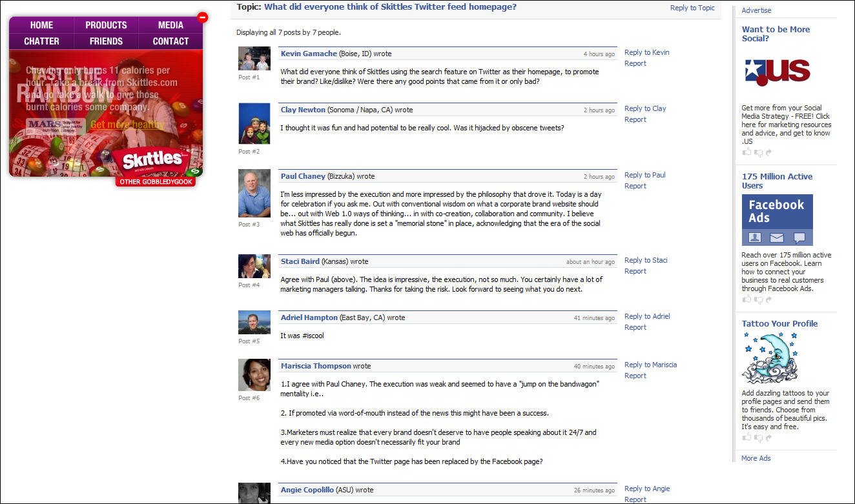The width and height of the screenshot is (855, 504).
Task: Open MEDIA in the Skittles menu
Action: [x=170, y=25]
